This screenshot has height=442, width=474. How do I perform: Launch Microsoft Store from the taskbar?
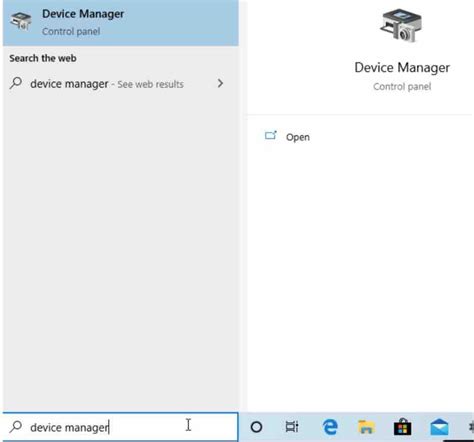tap(403, 427)
